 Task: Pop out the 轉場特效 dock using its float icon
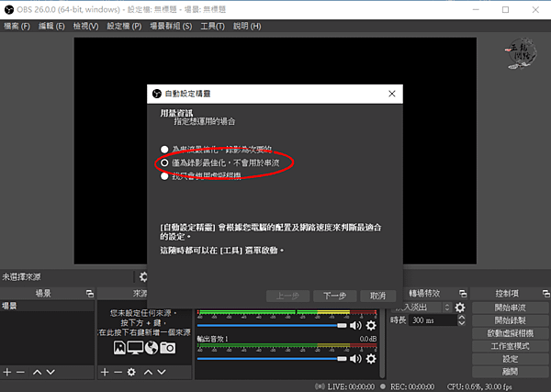click(463, 293)
